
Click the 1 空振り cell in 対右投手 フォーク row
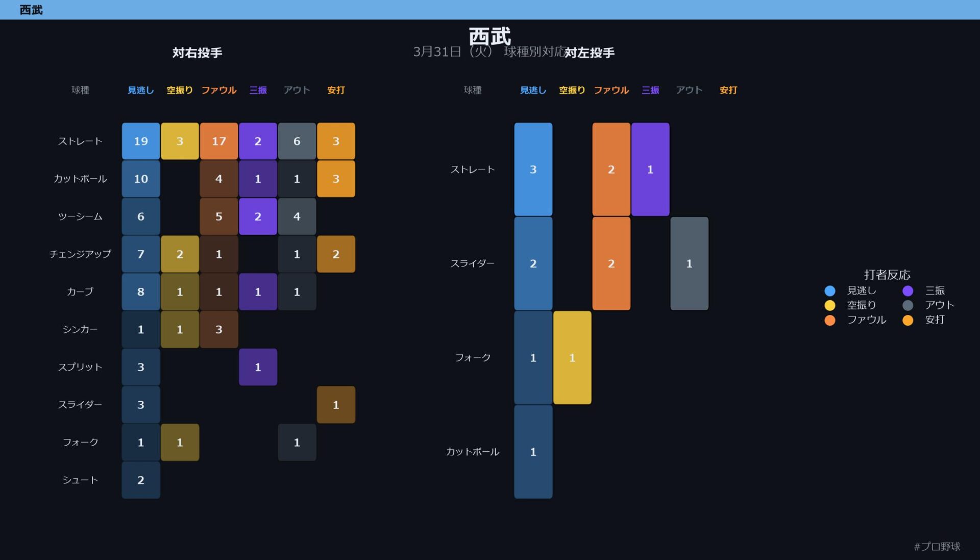point(180,442)
